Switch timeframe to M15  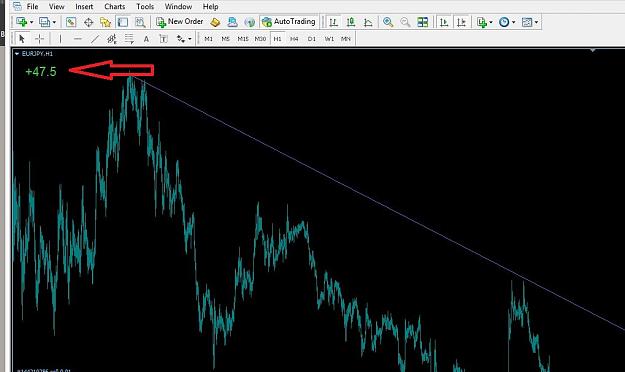[x=243, y=39]
